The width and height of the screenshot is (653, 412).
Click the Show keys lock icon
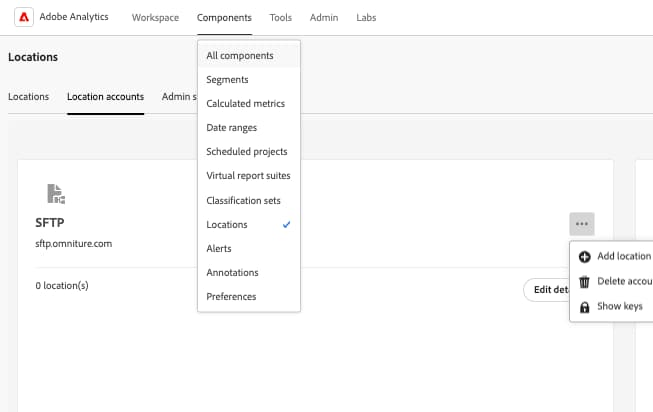click(x=585, y=307)
